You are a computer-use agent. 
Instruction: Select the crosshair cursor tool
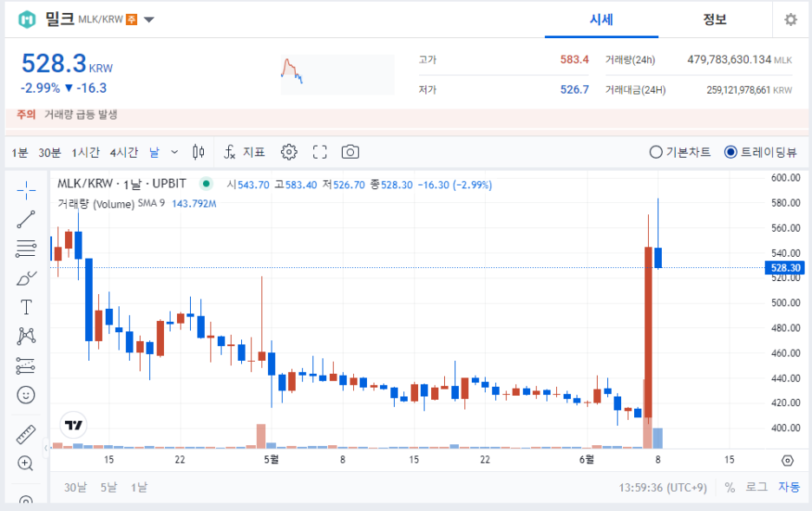coord(26,191)
